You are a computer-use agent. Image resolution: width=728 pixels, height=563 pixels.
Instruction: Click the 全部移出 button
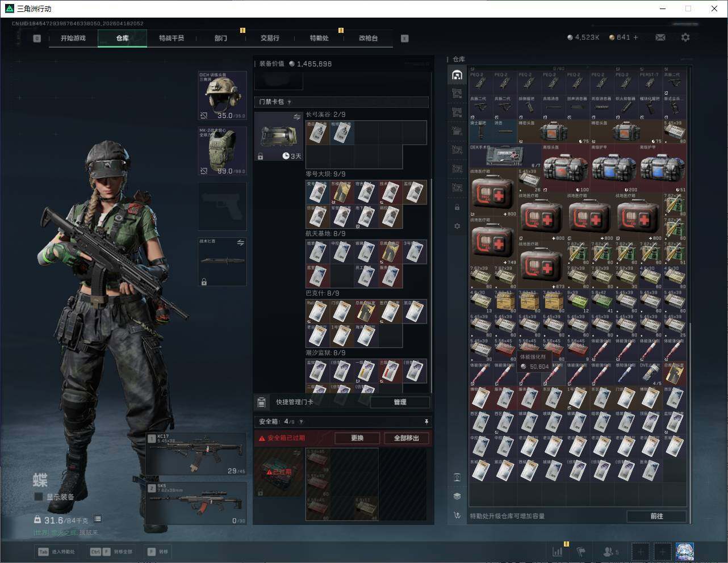(x=407, y=438)
